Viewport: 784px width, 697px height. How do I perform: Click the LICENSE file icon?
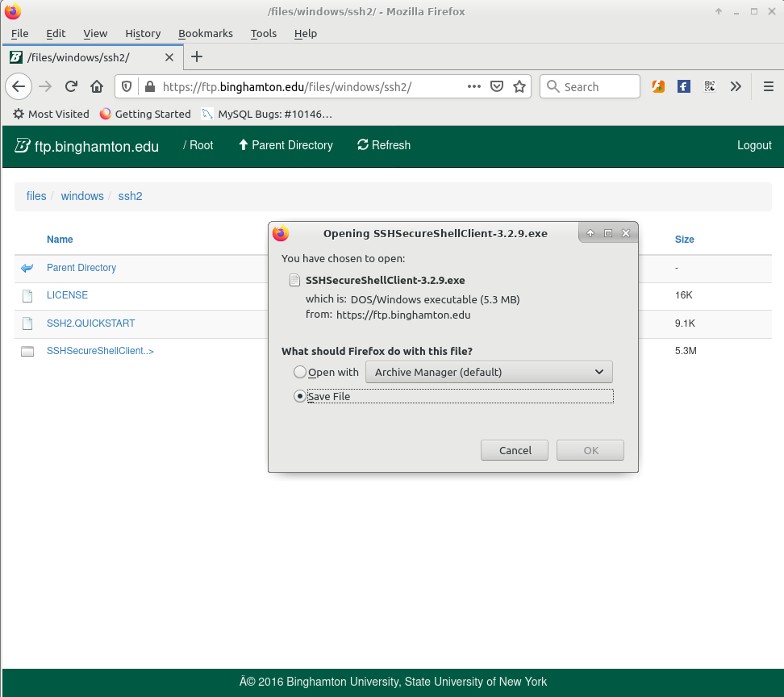tap(27, 296)
